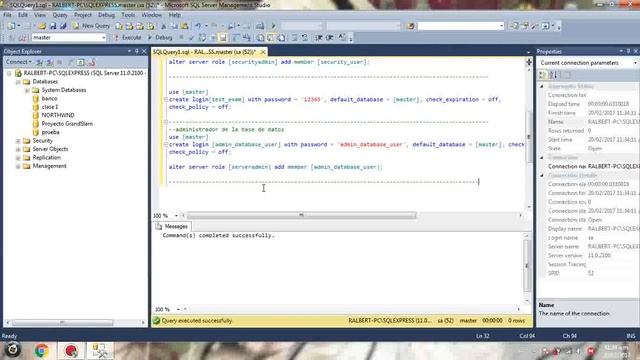Open the Window menu
The width and height of the screenshot is (640, 360).
pyautogui.click(x=151, y=15)
